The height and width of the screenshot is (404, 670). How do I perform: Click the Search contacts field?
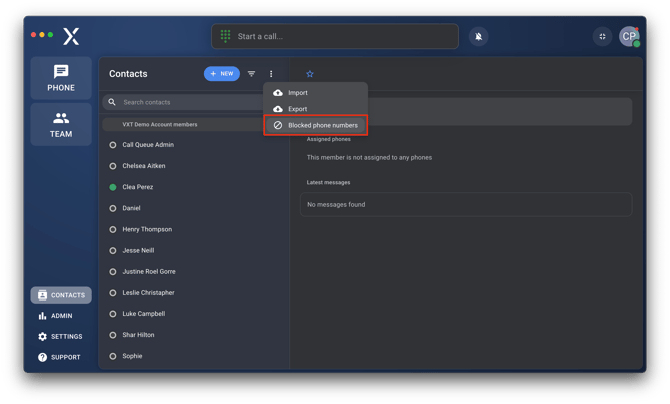coord(185,102)
